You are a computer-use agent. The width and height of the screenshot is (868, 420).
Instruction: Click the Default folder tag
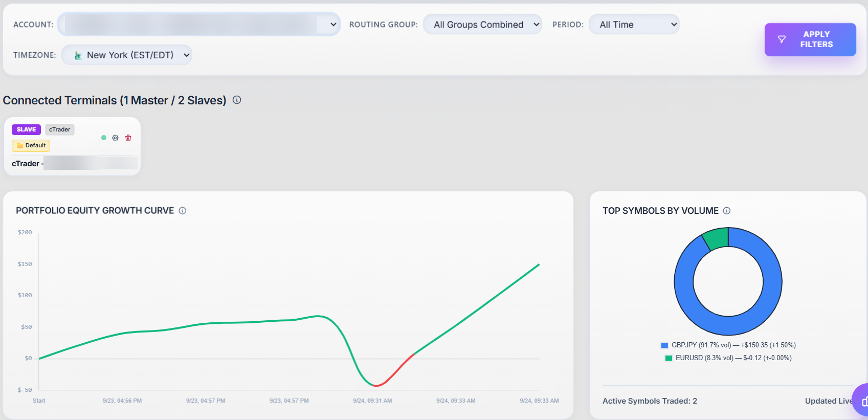31,145
